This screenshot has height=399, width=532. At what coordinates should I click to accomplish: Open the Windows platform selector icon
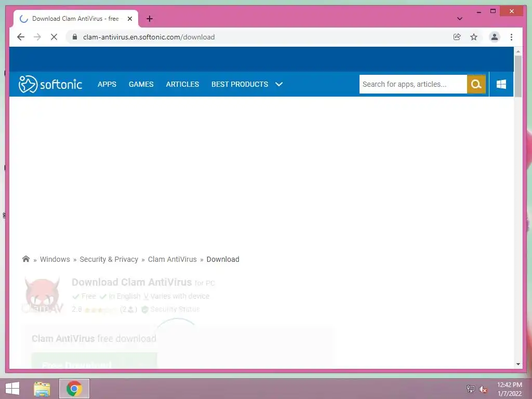[501, 84]
